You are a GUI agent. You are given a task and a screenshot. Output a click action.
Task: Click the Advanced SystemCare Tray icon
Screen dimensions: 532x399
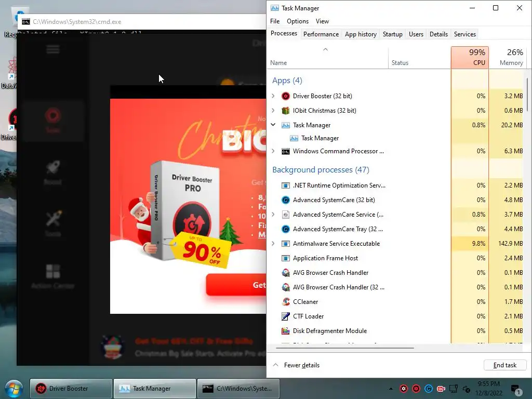point(286,229)
